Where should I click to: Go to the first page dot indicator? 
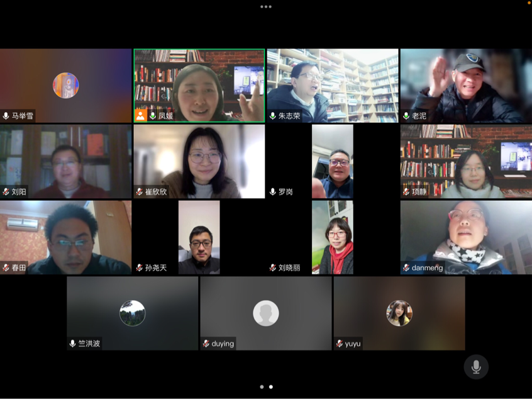[261, 387]
